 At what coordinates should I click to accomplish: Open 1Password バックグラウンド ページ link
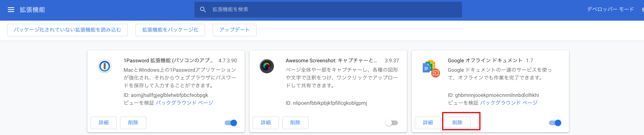click(x=185, y=103)
